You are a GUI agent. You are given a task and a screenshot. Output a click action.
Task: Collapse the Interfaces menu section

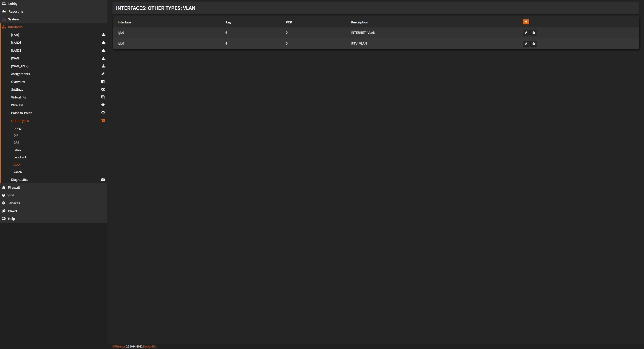15,27
